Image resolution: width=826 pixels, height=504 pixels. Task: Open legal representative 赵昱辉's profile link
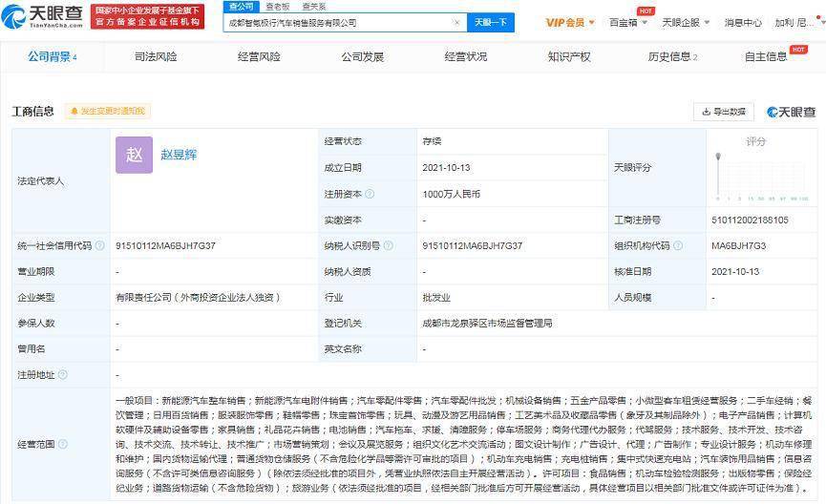click(179, 154)
